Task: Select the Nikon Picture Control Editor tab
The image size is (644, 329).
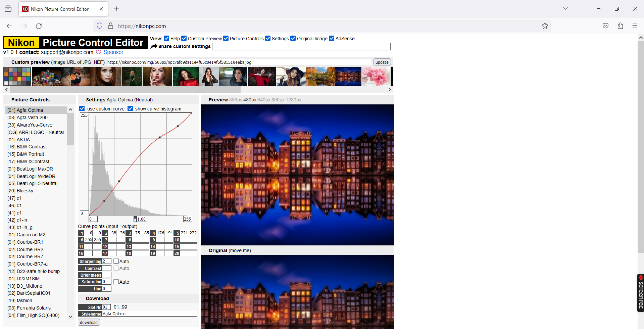Action: pyautogui.click(x=57, y=9)
